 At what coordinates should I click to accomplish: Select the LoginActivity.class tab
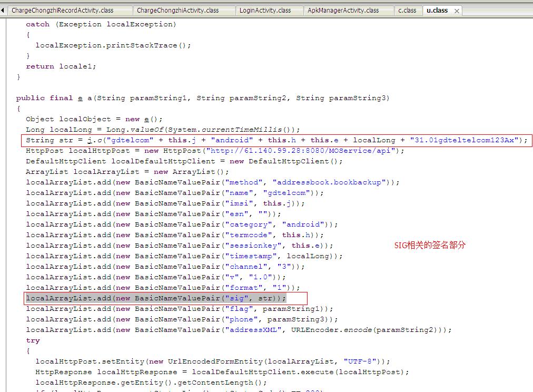[x=265, y=11]
